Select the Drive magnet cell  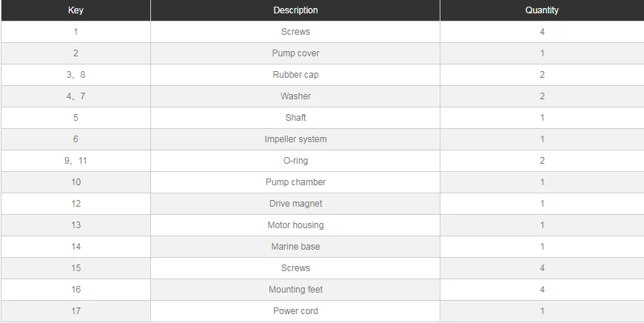(295, 204)
